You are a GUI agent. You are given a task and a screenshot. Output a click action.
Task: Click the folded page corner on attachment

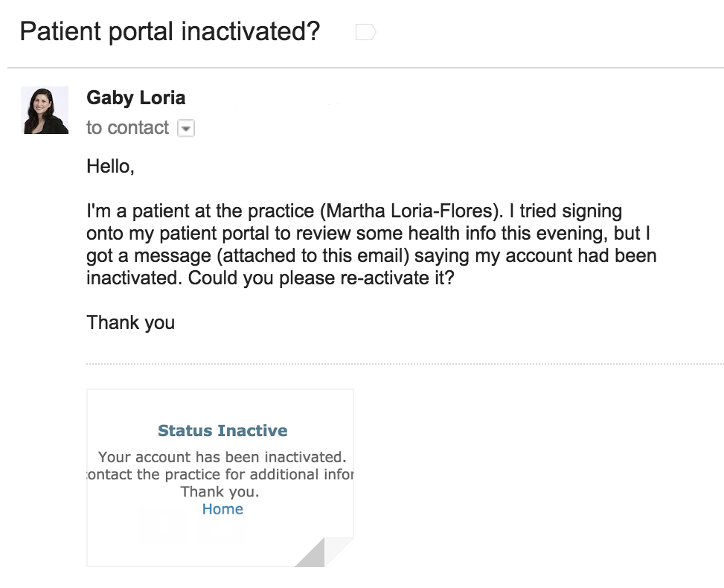point(324,552)
